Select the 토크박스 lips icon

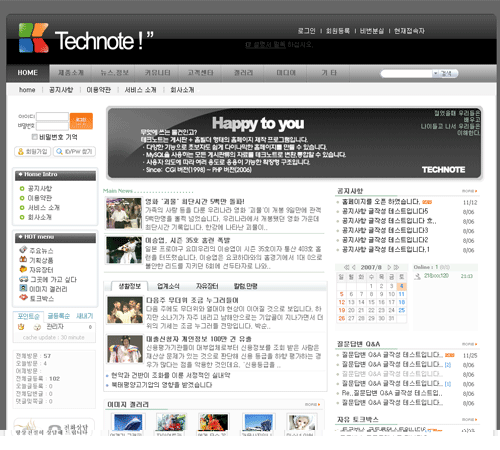(23, 297)
